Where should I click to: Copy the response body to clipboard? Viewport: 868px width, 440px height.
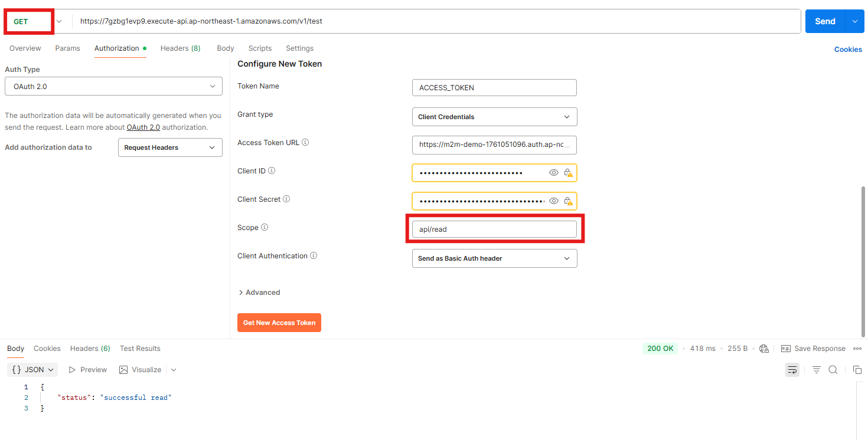(x=857, y=370)
